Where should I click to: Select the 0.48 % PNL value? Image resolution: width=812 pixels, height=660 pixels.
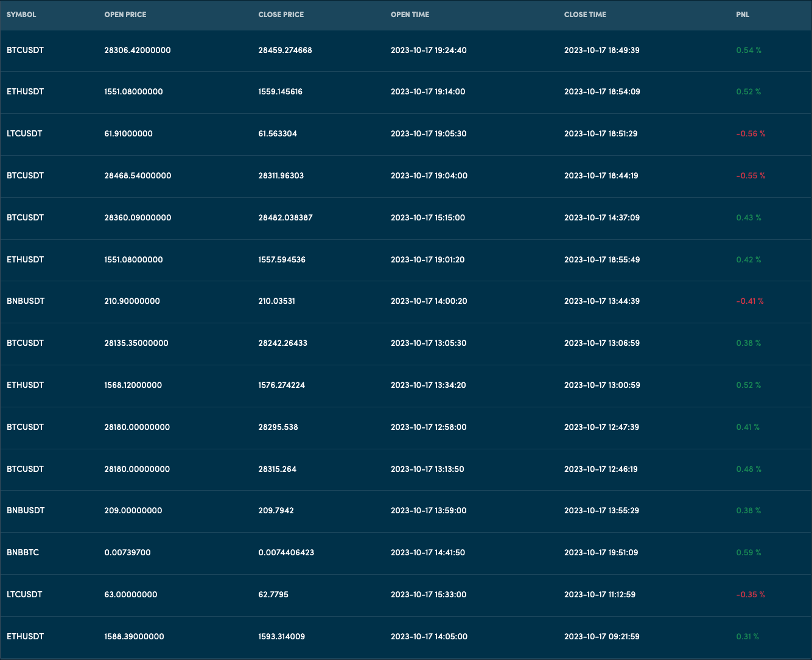coord(749,469)
